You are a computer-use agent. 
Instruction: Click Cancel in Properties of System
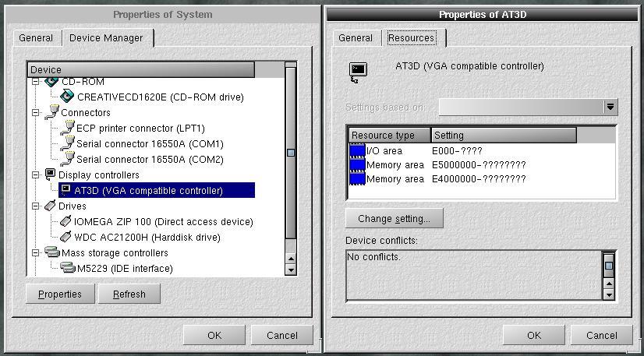[x=281, y=335]
